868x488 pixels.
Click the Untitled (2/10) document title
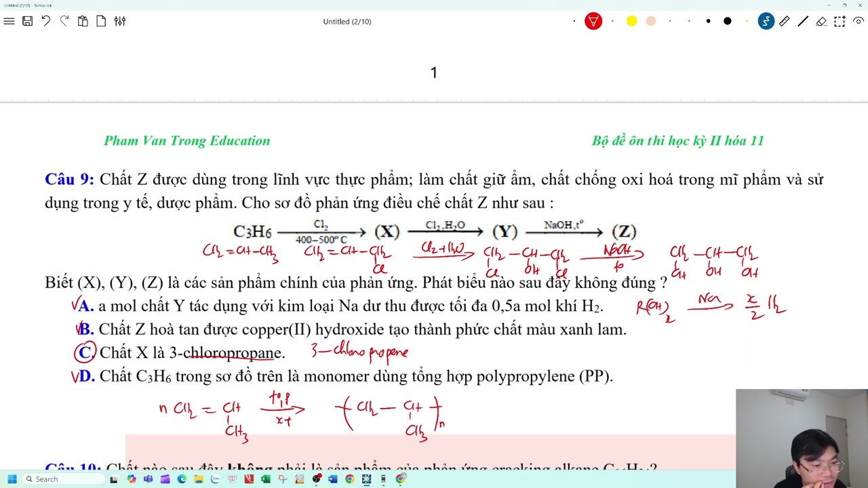click(347, 22)
